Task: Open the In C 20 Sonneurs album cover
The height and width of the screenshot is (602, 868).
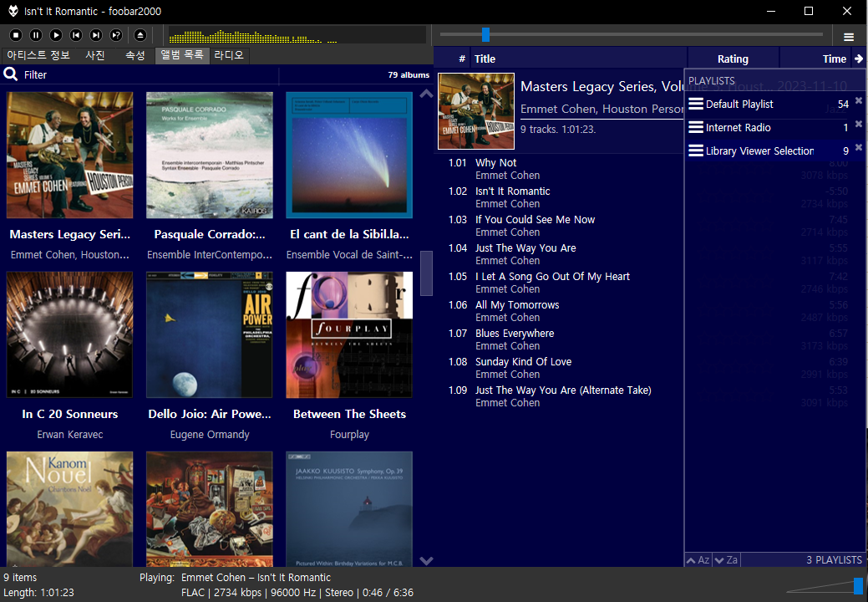Action: pyautogui.click(x=69, y=334)
